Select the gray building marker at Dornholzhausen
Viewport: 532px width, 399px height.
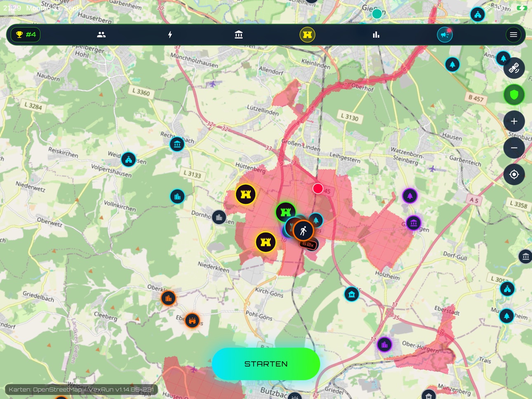click(219, 217)
